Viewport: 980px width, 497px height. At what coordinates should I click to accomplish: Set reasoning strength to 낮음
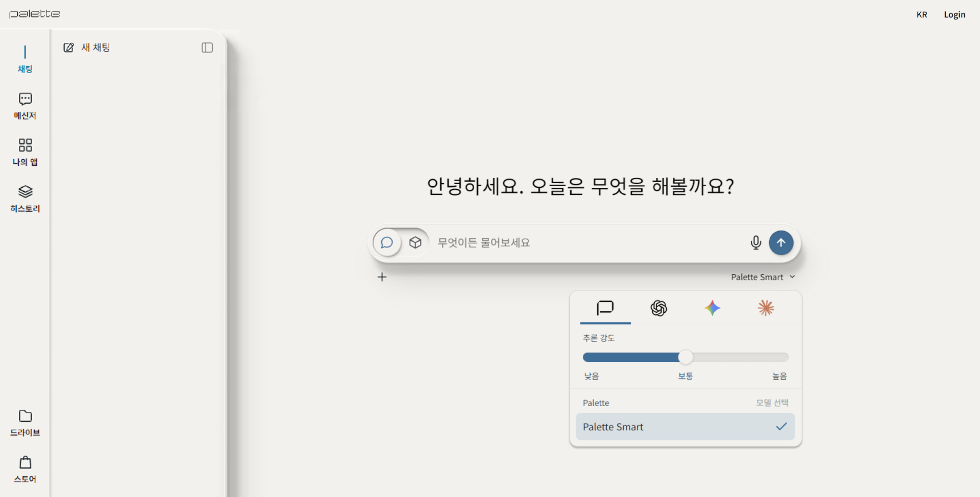tap(592, 376)
